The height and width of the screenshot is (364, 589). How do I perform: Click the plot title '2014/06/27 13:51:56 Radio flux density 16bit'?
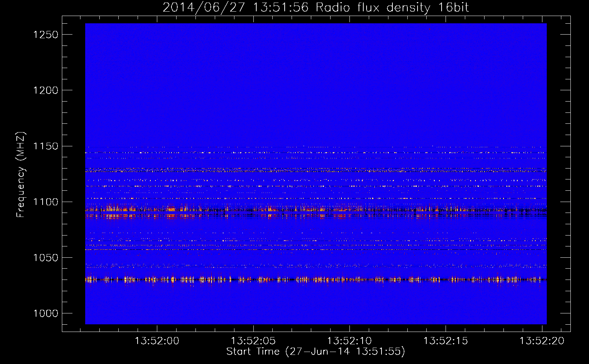pyautogui.click(x=316, y=8)
